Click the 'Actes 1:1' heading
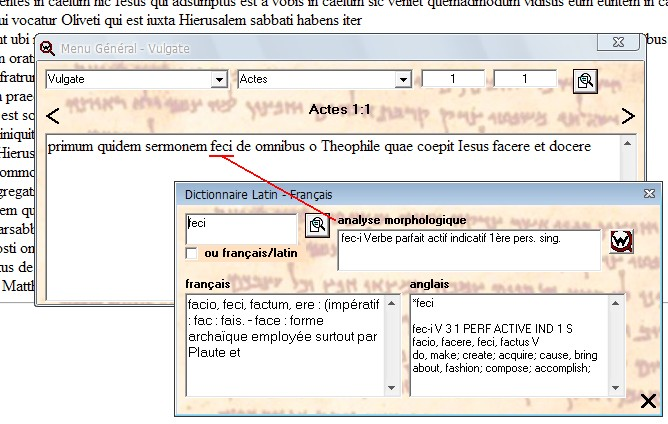668x424 pixels. click(340, 110)
